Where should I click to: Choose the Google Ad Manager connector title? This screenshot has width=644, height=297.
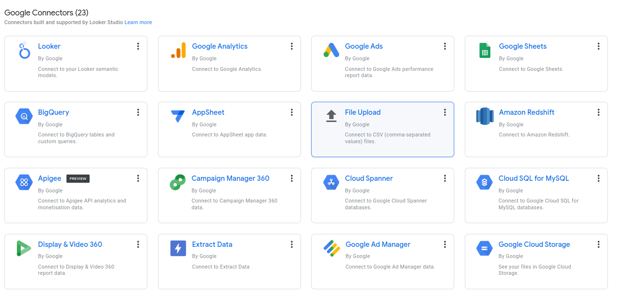[x=378, y=244]
